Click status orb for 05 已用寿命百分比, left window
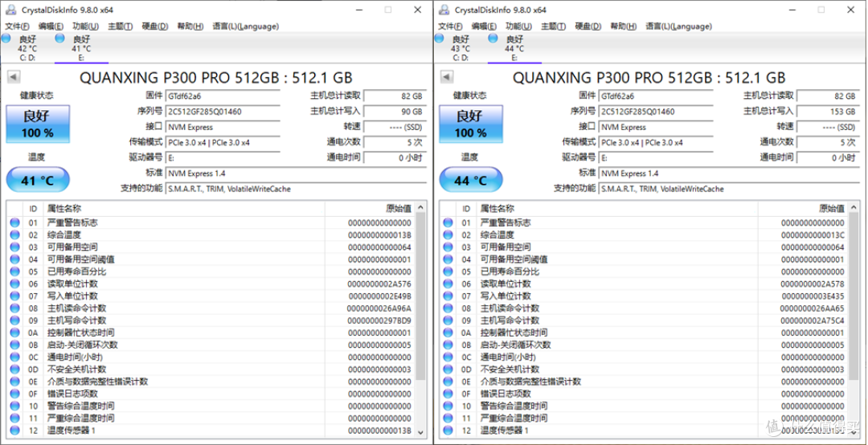Screen dimensions: 868x445 pyautogui.click(x=14, y=271)
